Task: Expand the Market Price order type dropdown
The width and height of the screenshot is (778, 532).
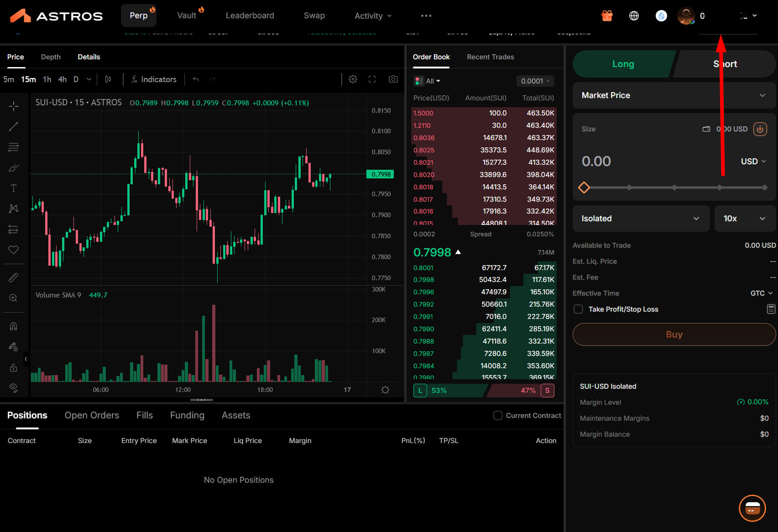Action: pyautogui.click(x=674, y=95)
